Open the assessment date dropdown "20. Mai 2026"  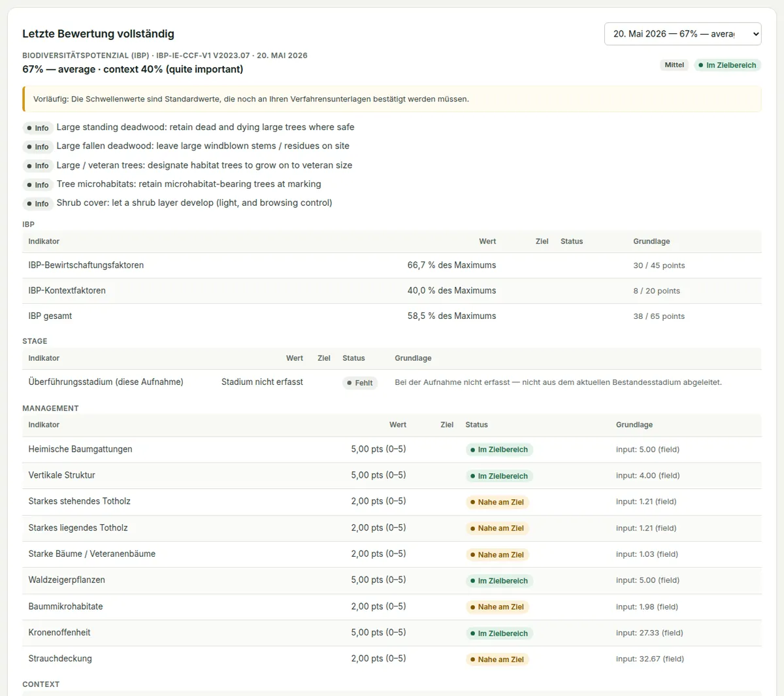[683, 34]
